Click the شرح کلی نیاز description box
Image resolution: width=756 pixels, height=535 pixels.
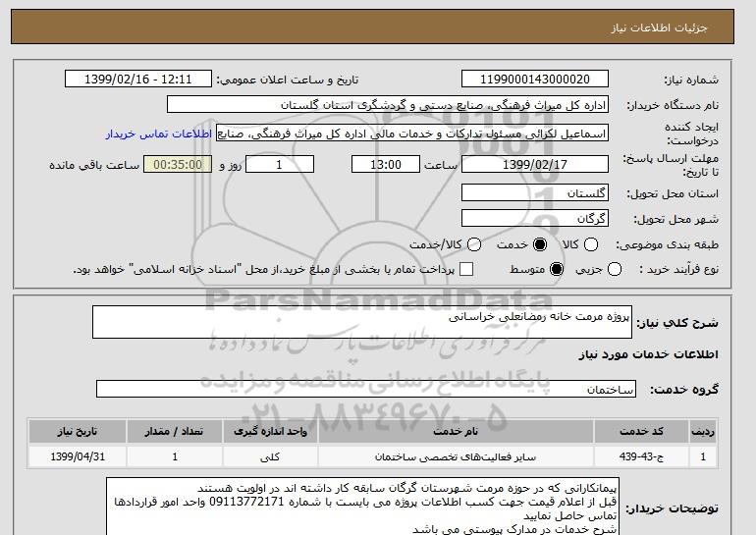362,322
